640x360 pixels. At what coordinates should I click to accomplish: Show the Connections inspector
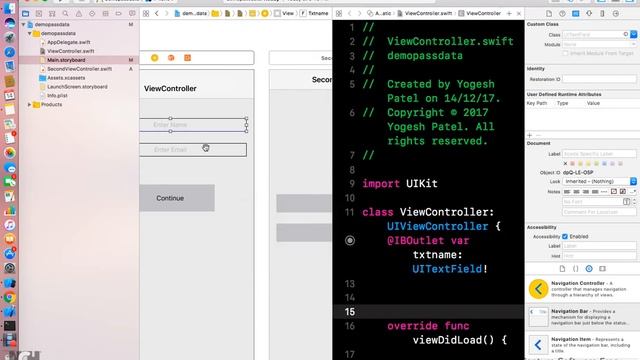tap(616, 13)
